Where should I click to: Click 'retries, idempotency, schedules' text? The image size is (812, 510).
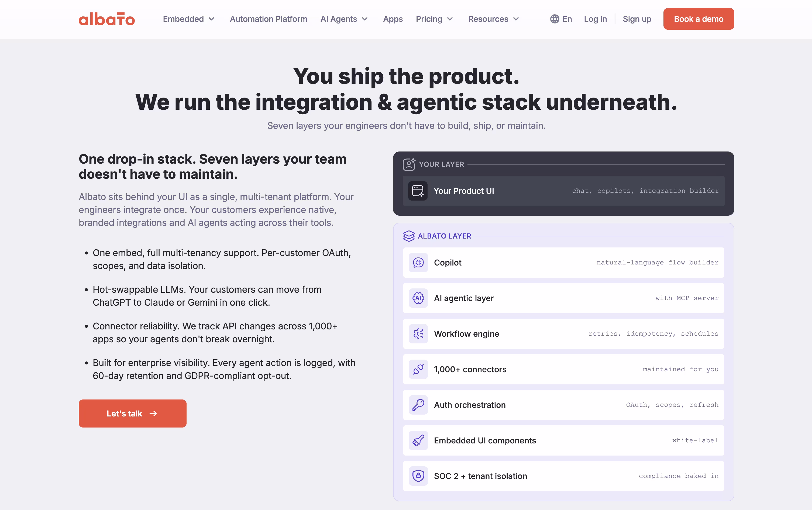(653, 333)
